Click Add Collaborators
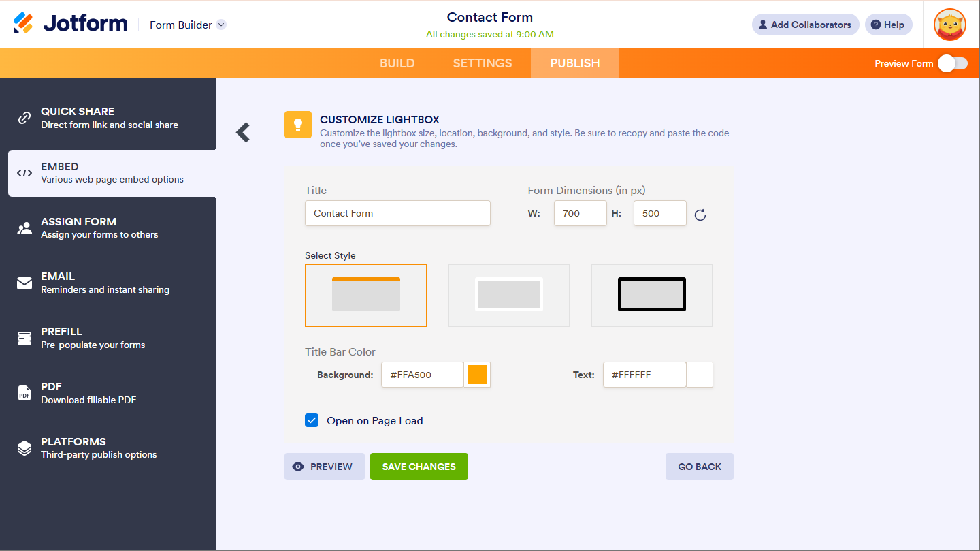The height and width of the screenshot is (551, 980). click(x=806, y=25)
